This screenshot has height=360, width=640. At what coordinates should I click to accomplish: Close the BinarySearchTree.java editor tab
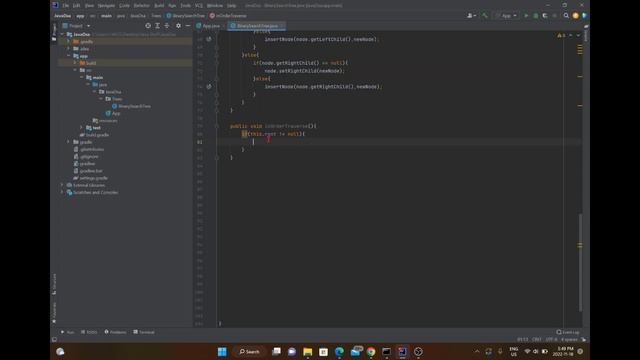282,26
